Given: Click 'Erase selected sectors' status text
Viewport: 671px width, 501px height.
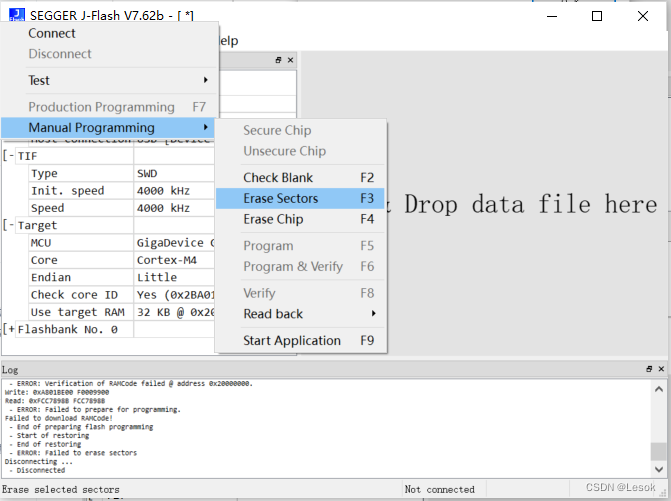Looking at the screenshot, I should pos(60,489).
